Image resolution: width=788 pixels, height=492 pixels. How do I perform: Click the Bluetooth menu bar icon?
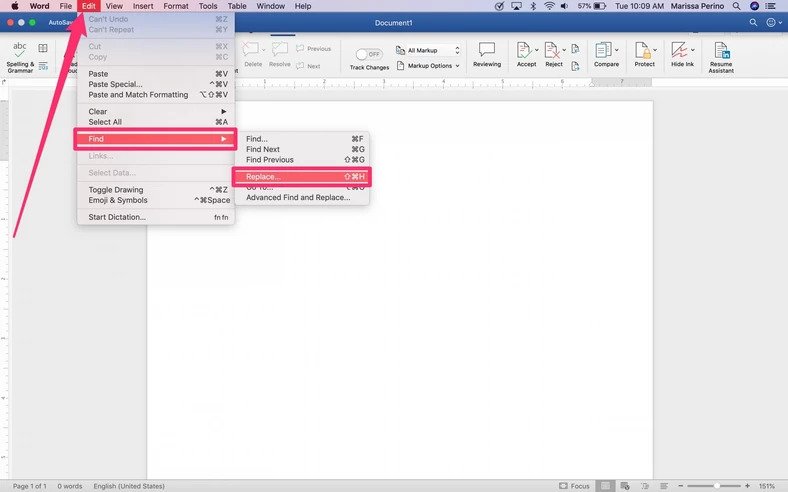pos(533,6)
